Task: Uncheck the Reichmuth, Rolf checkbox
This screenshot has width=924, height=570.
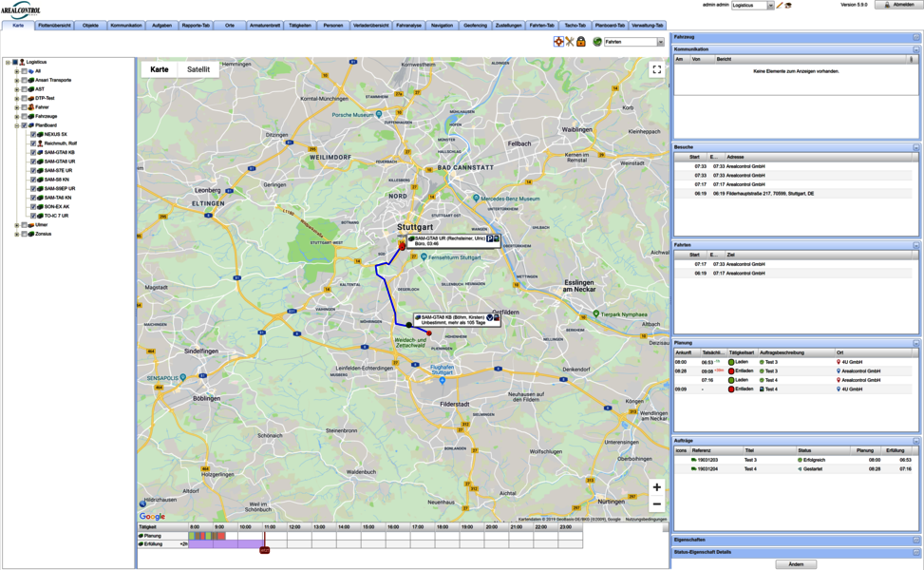Action: pos(33,143)
